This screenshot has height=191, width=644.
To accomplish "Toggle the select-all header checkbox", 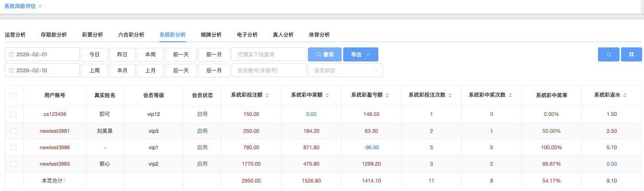I will tap(14, 95).
